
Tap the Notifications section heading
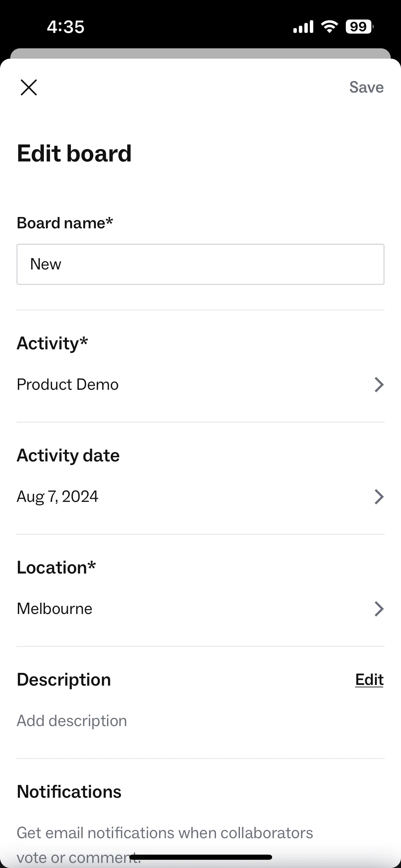(x=69, y=792)
